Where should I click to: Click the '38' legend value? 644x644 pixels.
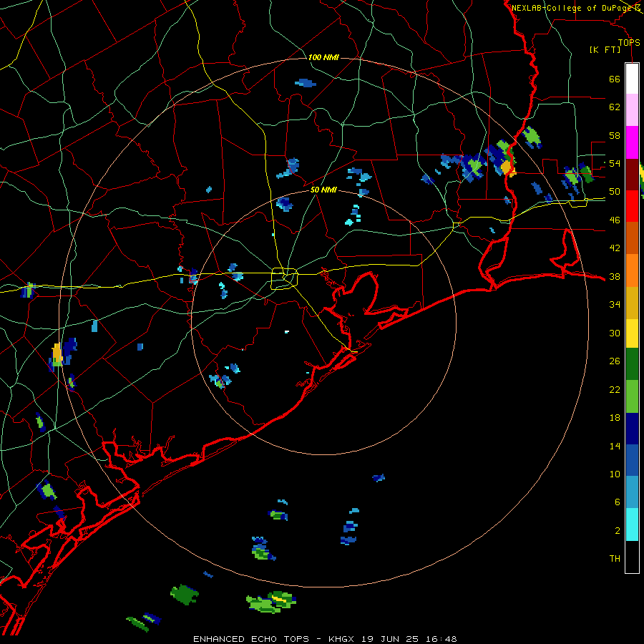tap(615, 276)
